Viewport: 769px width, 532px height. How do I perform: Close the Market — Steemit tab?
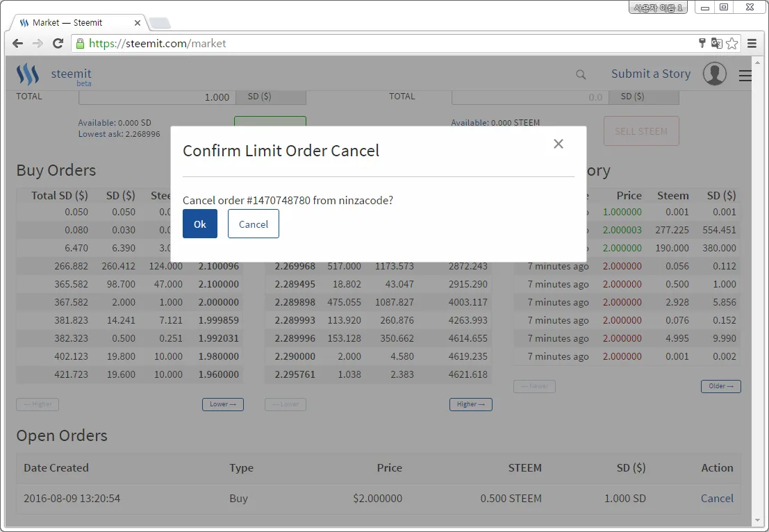click(x=138, y=22)
